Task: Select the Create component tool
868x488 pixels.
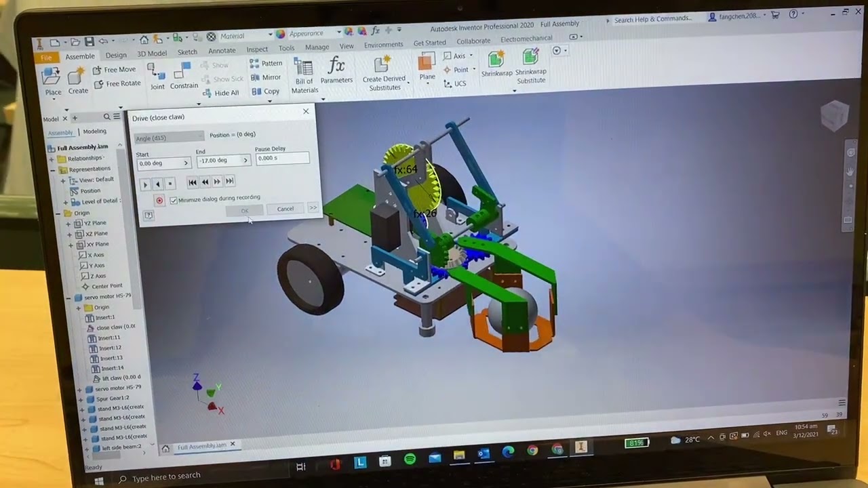Action: (x=77, y=81)
